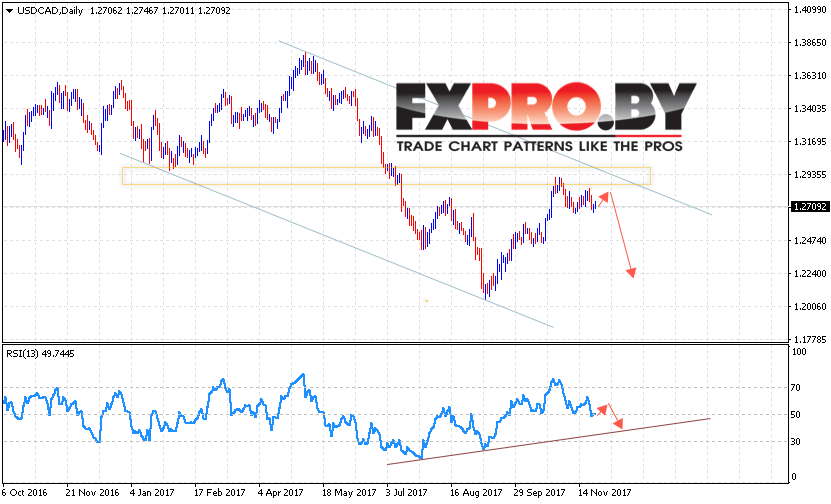The height and width of the screenshot is (504, 831).
Task: Click the 14 Nov 2017 date label
Action: coord(604,492)
